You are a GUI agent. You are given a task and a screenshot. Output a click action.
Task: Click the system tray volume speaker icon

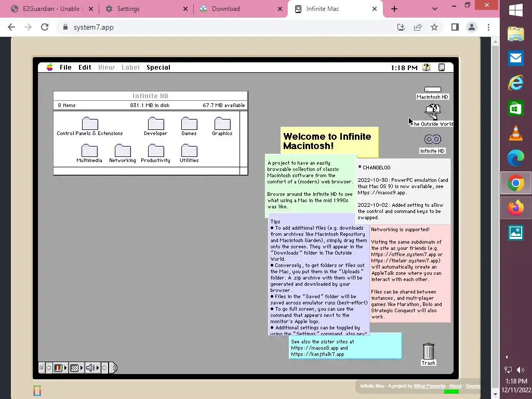[521, 370]
